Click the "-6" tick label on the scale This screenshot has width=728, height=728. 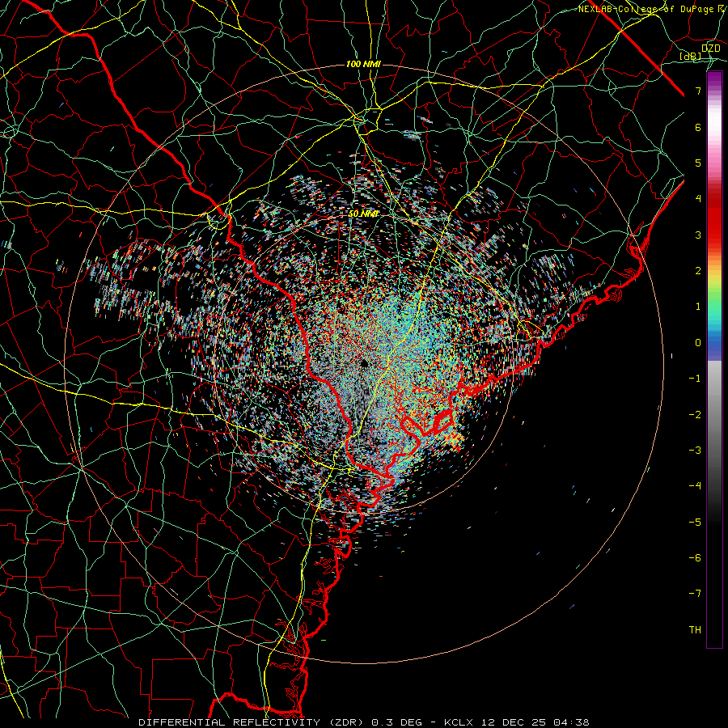tap(695, 558)
